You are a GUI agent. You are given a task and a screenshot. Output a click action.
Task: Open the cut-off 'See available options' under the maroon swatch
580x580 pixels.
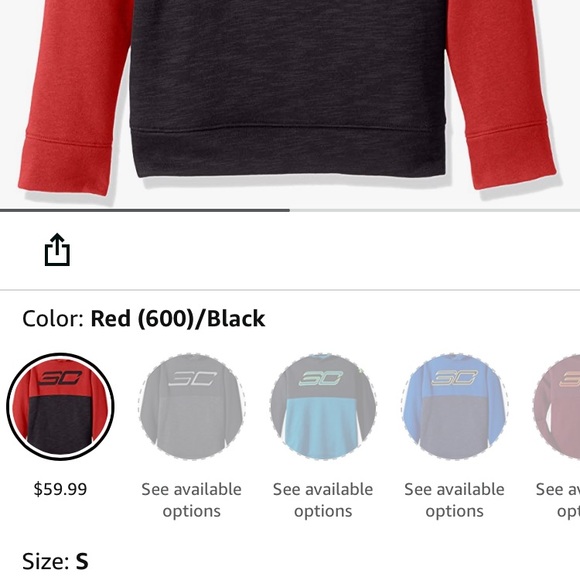coord(558,500)
